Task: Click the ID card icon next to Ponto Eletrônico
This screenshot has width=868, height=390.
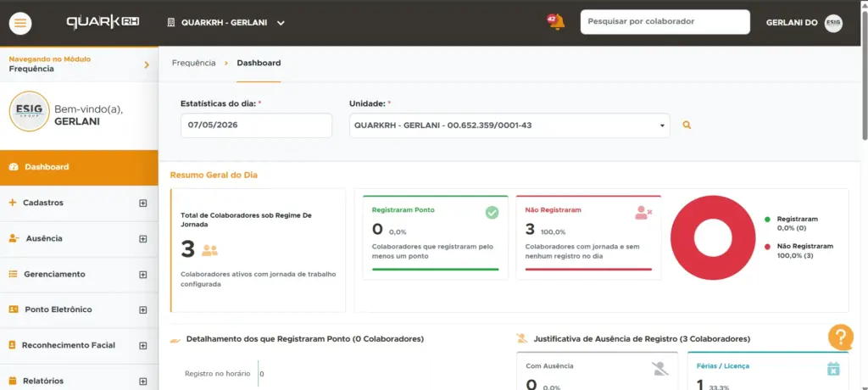Action: [14, 309]
